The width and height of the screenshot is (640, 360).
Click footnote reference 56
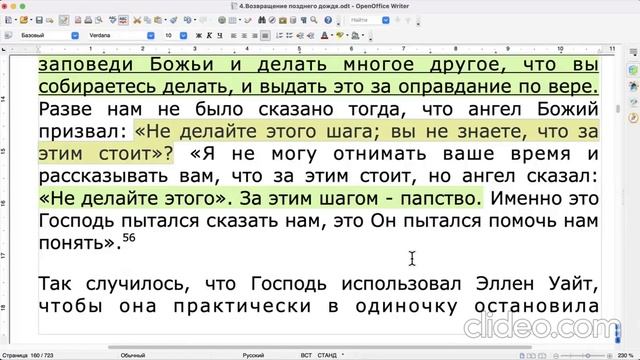tap(129, 237)
